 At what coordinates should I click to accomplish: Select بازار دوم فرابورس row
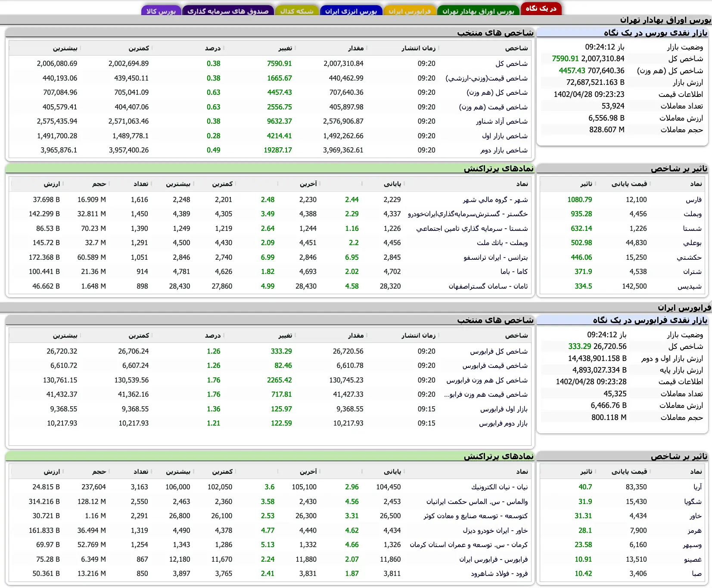point(270,423)
